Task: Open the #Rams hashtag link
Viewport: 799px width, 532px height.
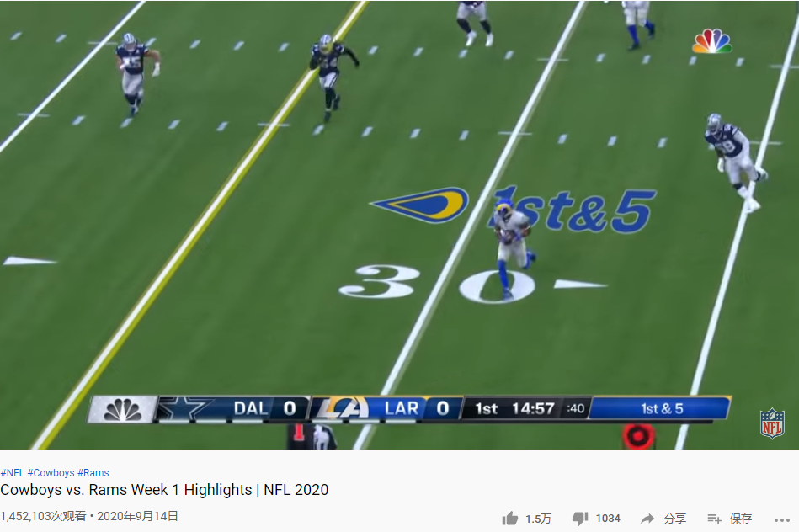Action: 93,473
